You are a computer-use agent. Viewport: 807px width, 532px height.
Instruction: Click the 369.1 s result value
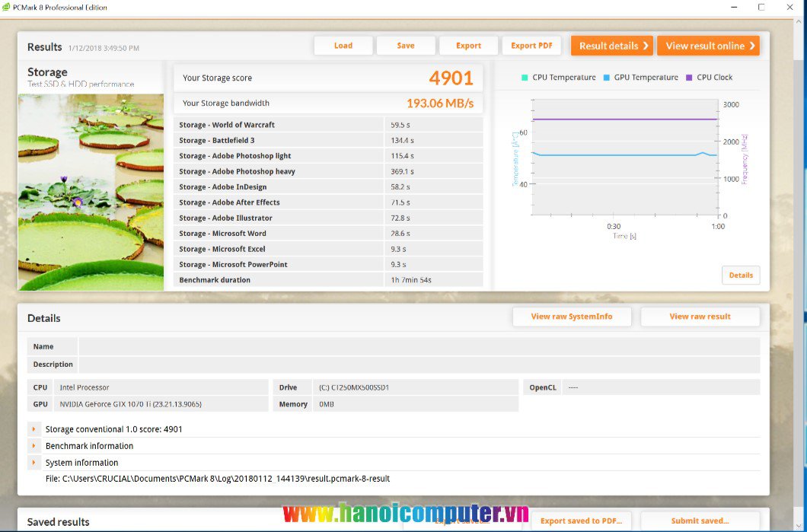click(x=402, y=171)
